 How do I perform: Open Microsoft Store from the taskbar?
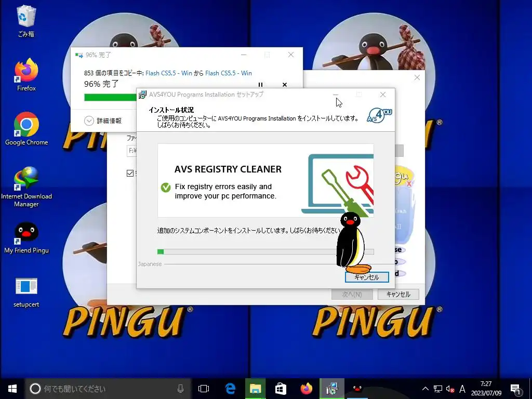(281, 389)
